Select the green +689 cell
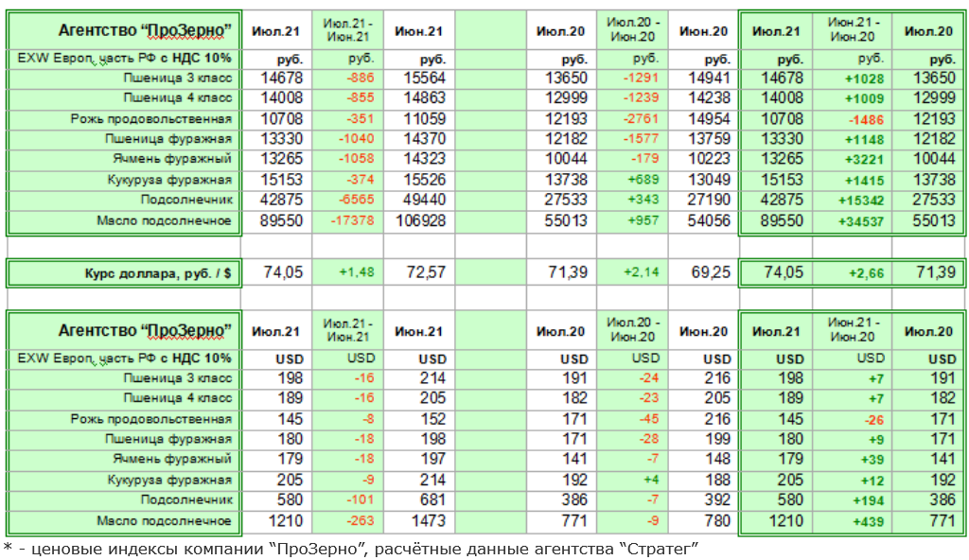The height and width of the screenshot is (560, 969). click(643, 180)
